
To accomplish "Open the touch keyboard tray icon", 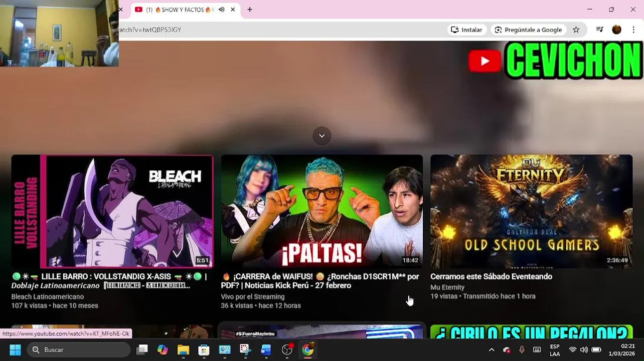I will (537, 350).
